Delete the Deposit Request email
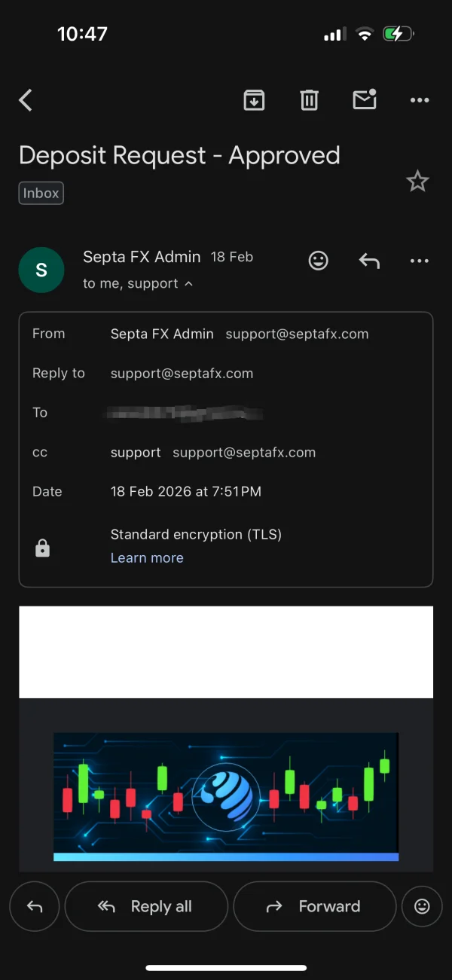The image size is (452, 980). tap(309, 100)
